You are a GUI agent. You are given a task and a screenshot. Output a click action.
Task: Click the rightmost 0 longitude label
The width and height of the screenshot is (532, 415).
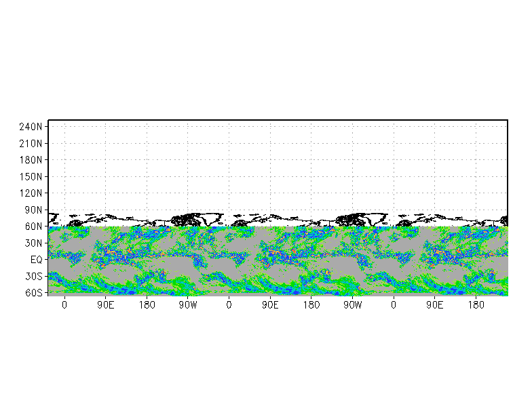pyautogui.click(x=394, y=305)
